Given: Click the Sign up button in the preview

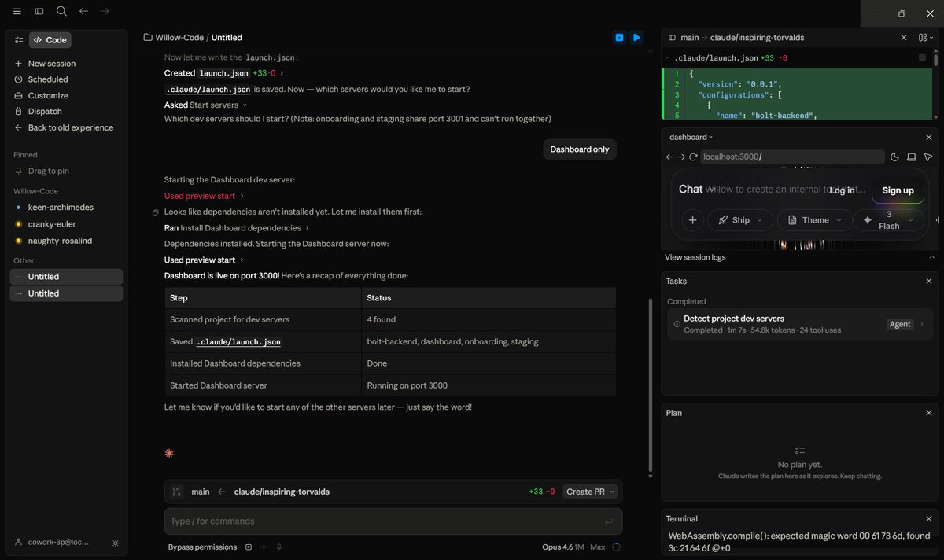Looking at the screenshot, I should pyautogui.click(x=898, y=190).
